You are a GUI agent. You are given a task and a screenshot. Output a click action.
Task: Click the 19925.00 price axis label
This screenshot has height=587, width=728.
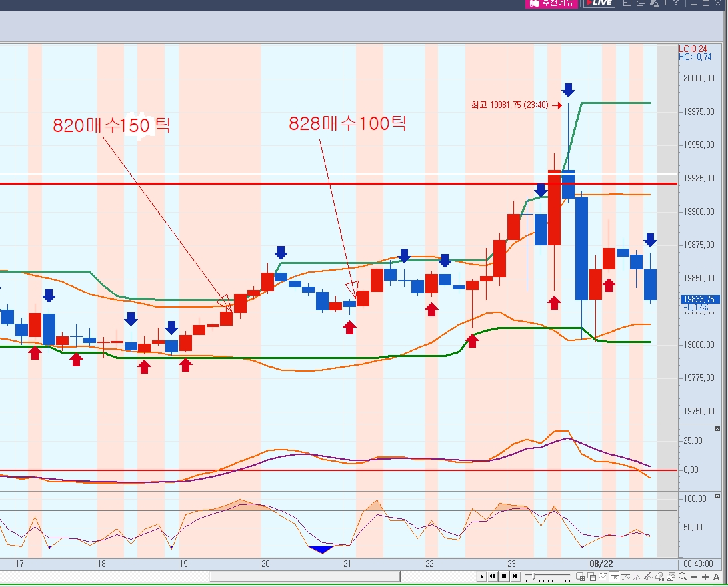point(699,178)
